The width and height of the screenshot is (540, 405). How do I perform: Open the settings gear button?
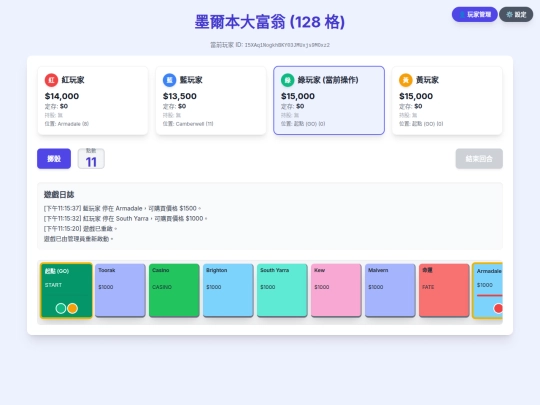[516, 14]
